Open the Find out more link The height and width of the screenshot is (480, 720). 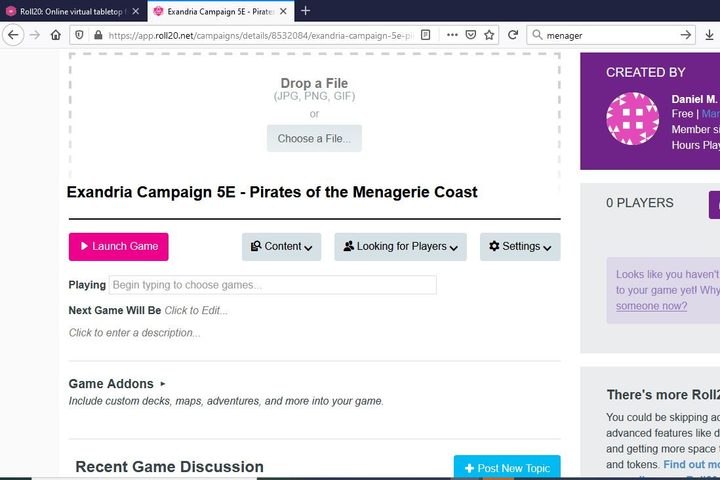[x=691, y=464]
